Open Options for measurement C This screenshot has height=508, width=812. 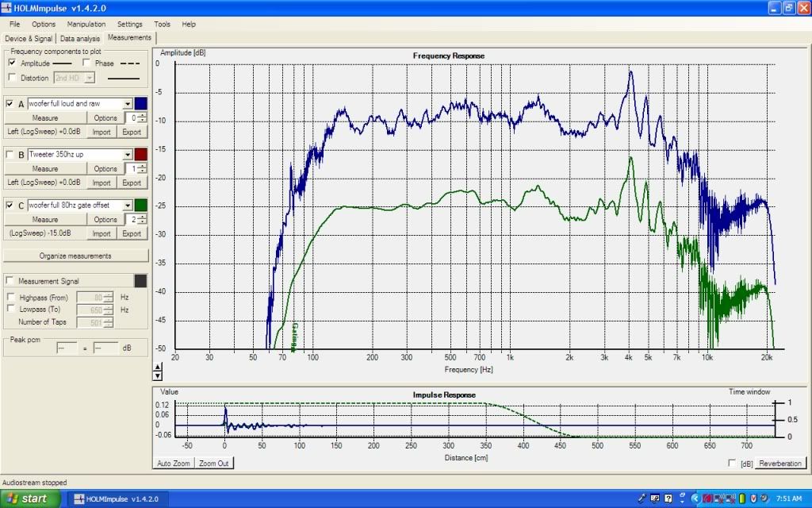pos(105,220)
